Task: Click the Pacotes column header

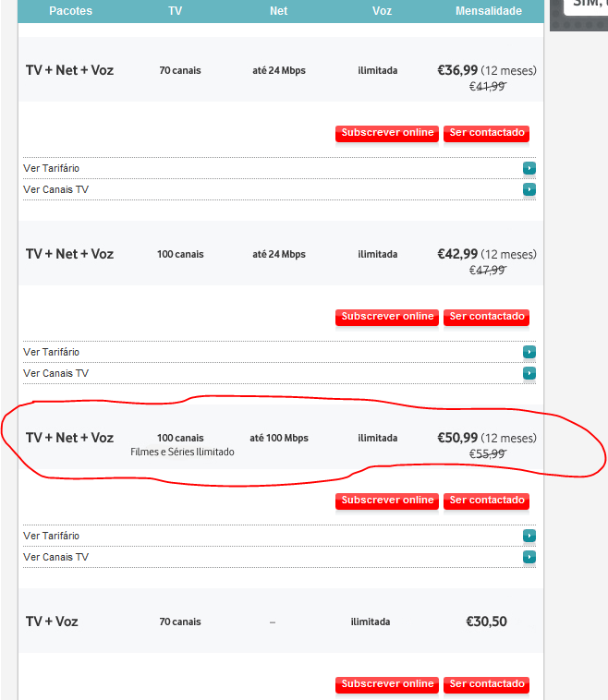Action: coord(70,11)
